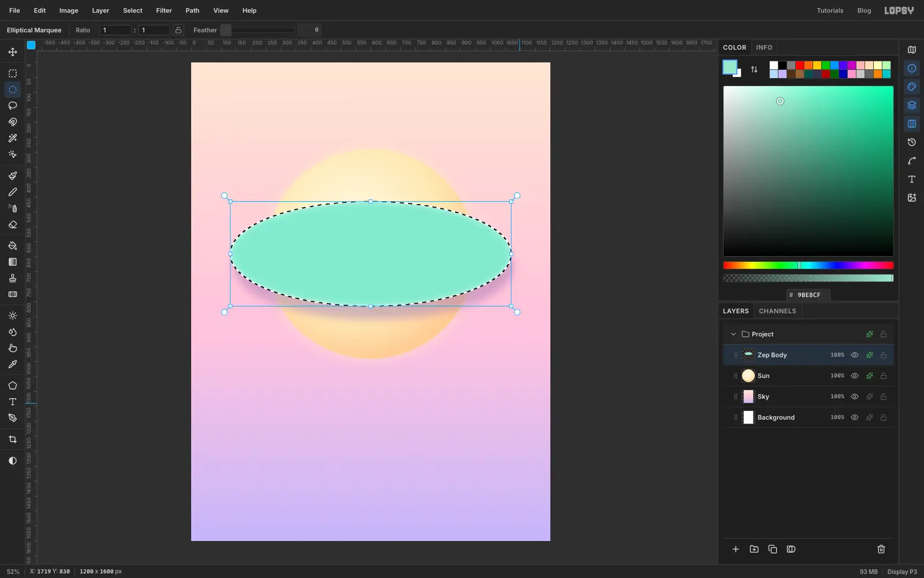The width and height of the screenshot is (924, 578).
Task: Select the Eyedropper tool
Action: (x=13, y=364)
